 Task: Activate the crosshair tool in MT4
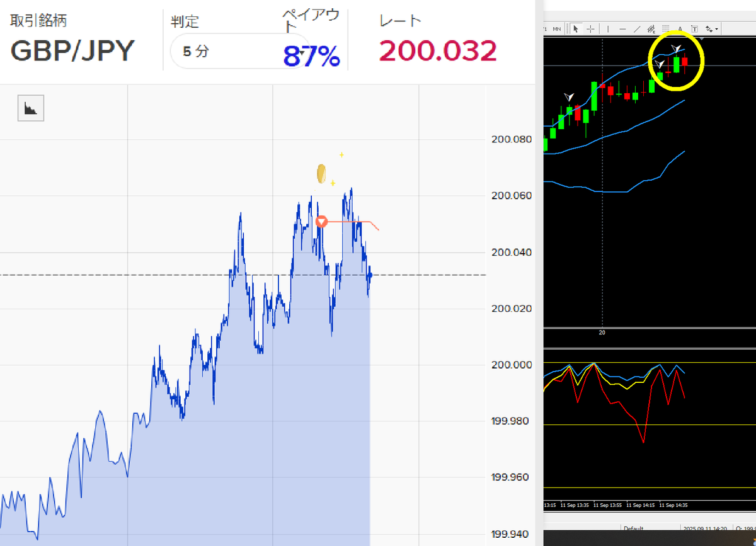(x=590, y=29)
